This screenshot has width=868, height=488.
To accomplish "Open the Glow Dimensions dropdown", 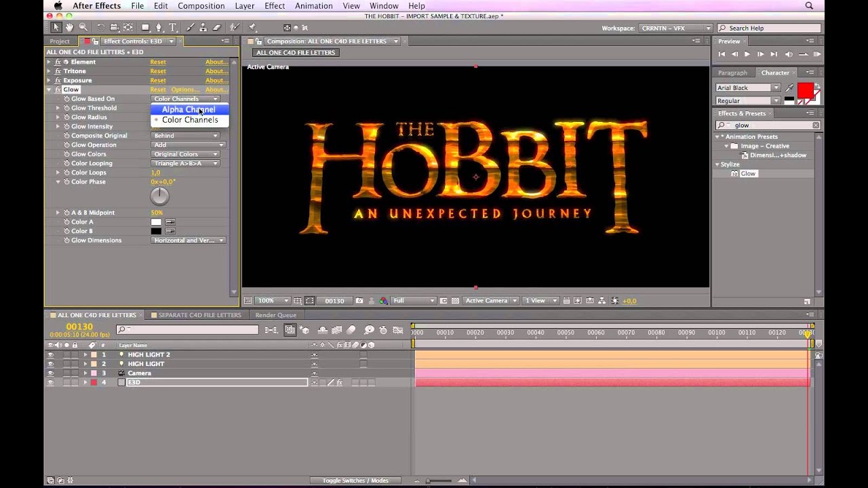I will coord(189,241).
